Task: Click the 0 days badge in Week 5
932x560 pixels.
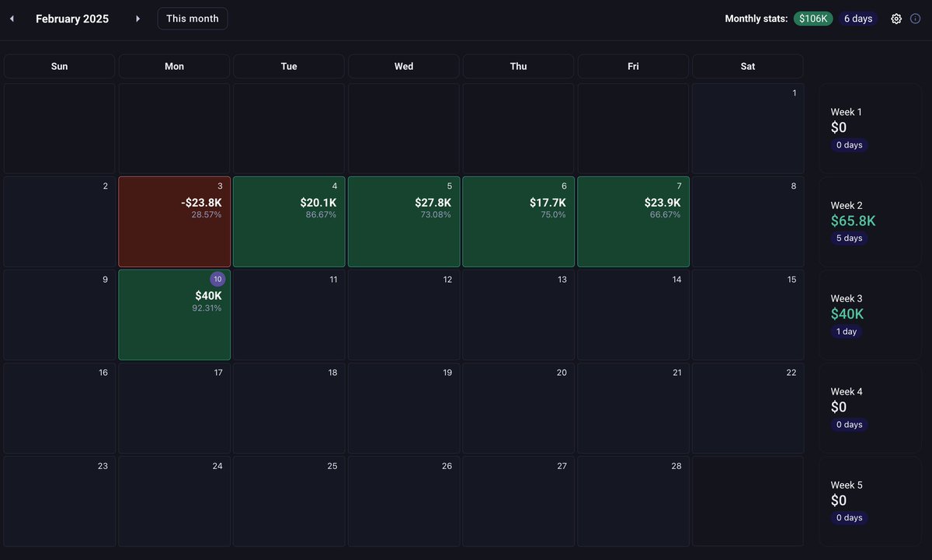Action: pyautogui.click(x=849, y=518)
